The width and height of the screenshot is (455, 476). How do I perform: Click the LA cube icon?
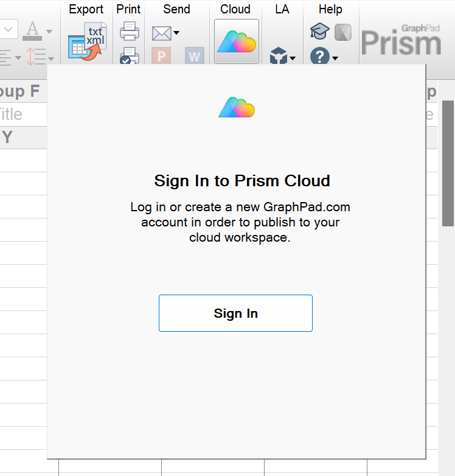279,57
